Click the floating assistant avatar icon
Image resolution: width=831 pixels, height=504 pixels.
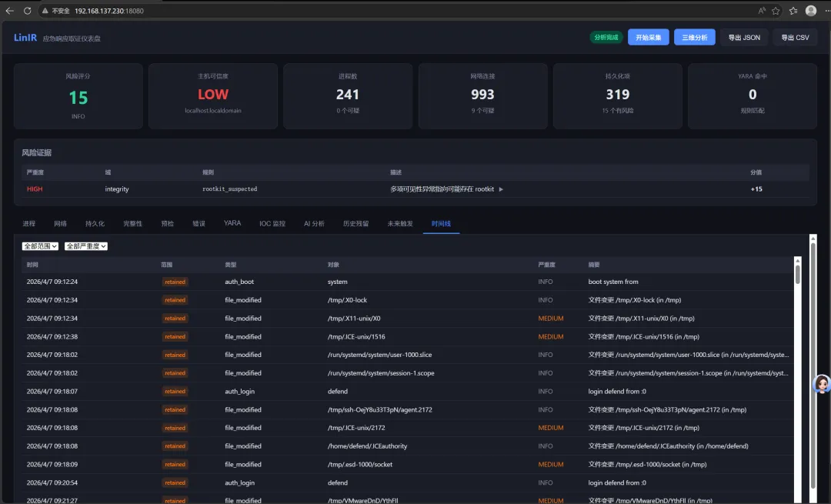pyautogui.click(x=822, y=384)
